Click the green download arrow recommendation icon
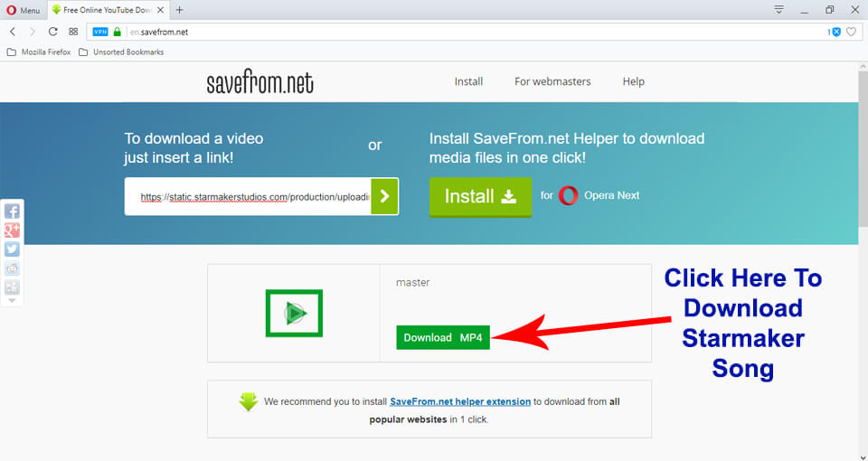 (249, 401)
